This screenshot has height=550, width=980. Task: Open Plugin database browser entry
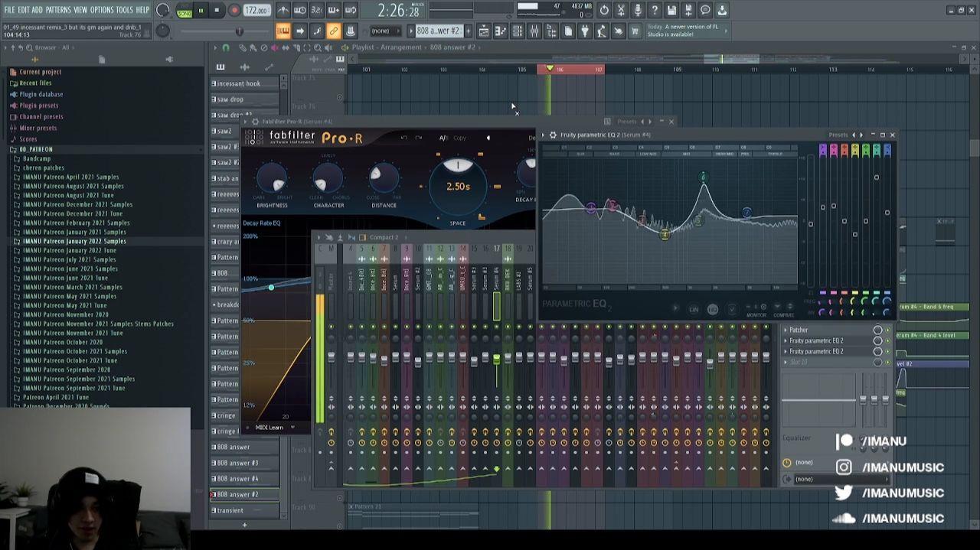coord(41,94)
